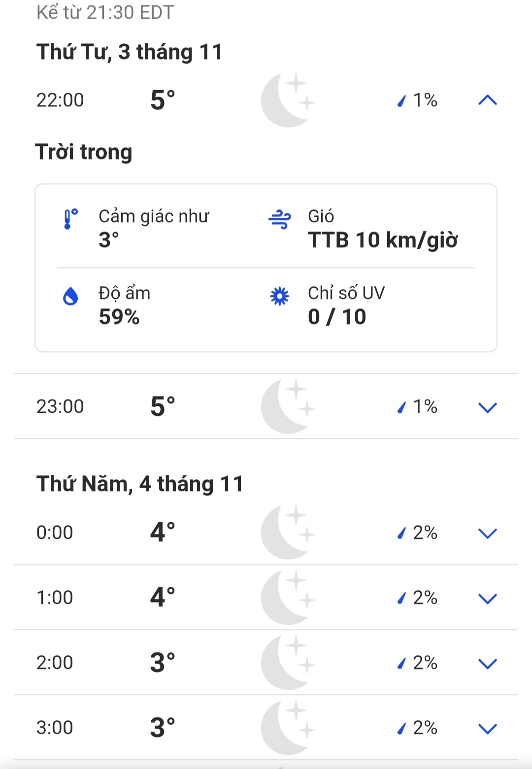Screen dimensions: 532x769
Task: Click the raindrop icon in 1:00 row
Action: 402,598
